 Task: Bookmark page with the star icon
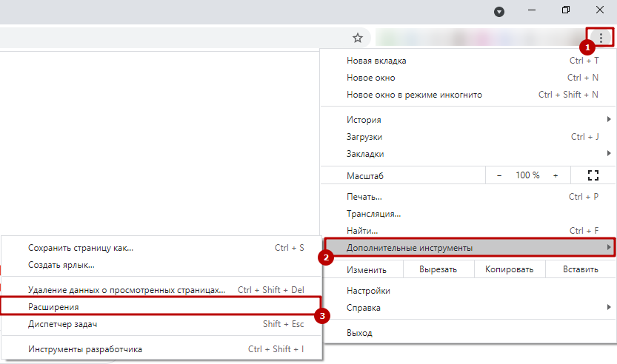click(x=358, y=38)
